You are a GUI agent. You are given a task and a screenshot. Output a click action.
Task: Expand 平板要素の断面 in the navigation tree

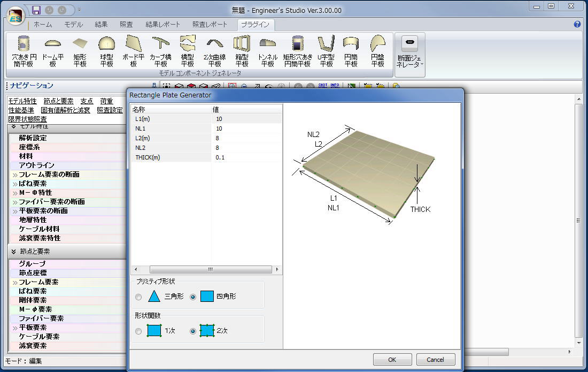pyautogui.click(x=15, y=211)
